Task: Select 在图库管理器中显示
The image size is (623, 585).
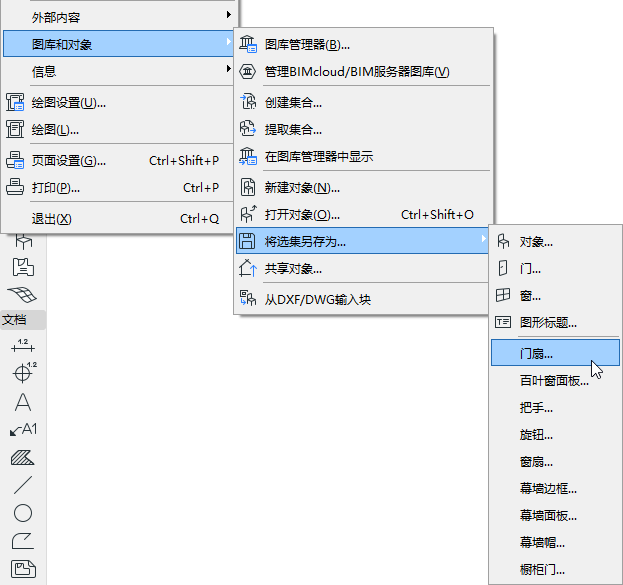Action: tap(363, 156)
